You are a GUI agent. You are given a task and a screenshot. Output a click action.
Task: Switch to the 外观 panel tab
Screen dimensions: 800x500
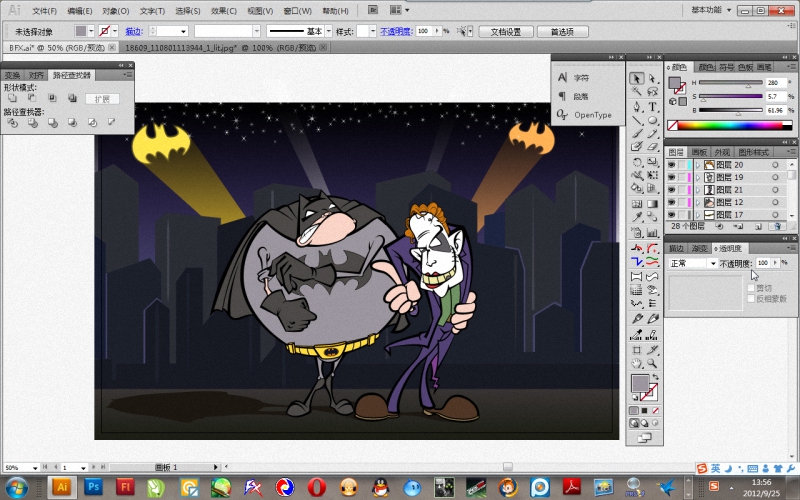pos(722,152)
